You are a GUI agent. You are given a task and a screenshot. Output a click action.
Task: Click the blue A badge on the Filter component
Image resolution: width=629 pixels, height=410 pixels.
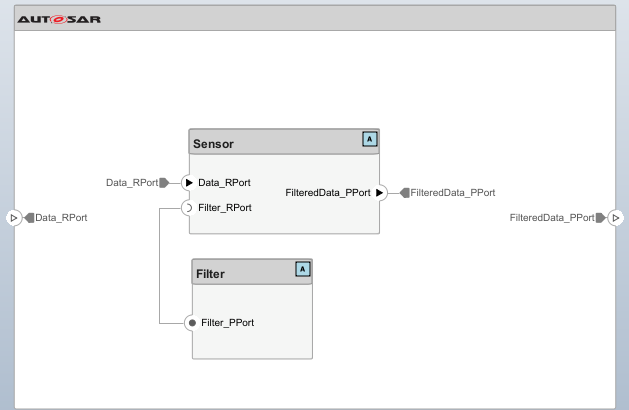pyautogui.click(x=302, y=268)
